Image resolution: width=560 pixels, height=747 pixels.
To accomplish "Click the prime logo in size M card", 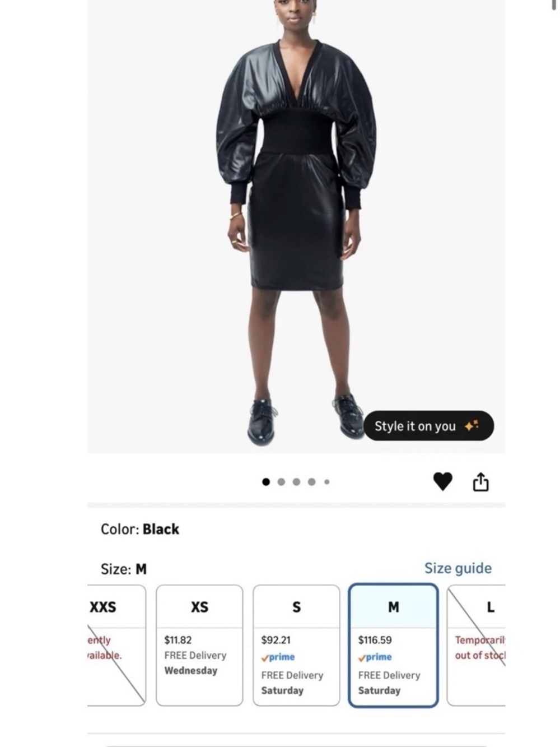I will pos(375,657).
